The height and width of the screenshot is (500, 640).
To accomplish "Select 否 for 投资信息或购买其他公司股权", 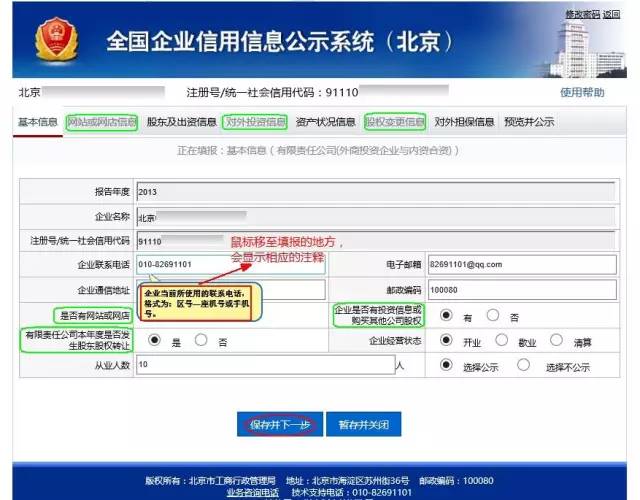I will point(493,315).
